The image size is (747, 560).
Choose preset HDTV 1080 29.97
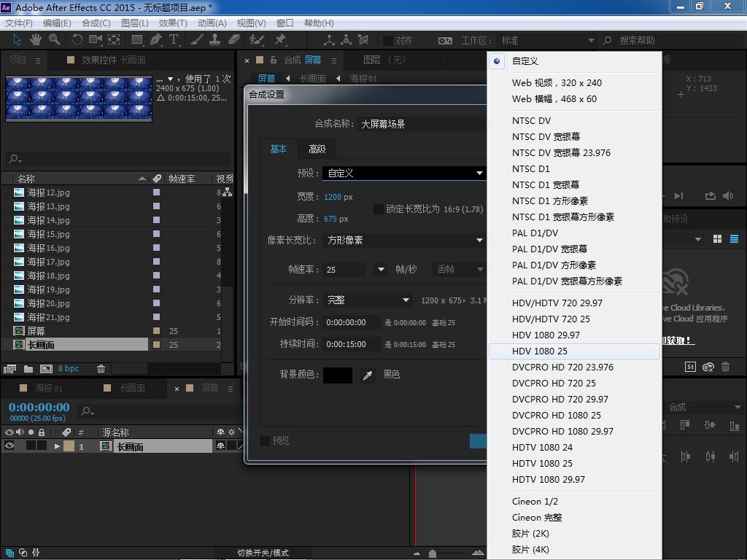tap(574, 480)
